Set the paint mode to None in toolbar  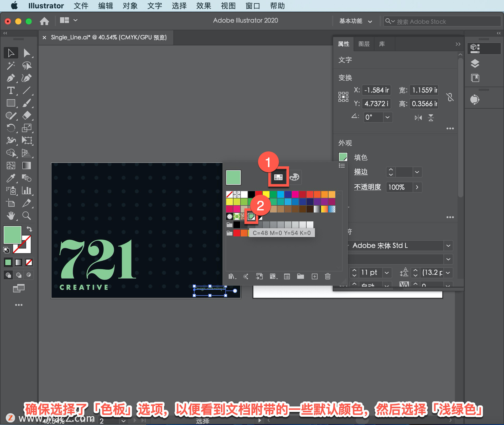29,262
